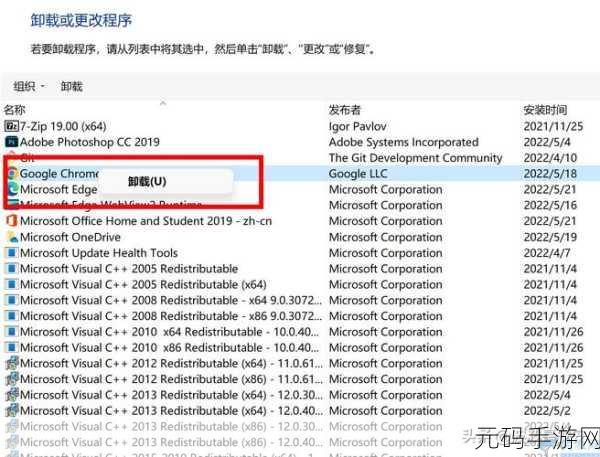Click publisher The Git Development Community
The width and height of the screenshot is (600, 457).
[416, 158]
